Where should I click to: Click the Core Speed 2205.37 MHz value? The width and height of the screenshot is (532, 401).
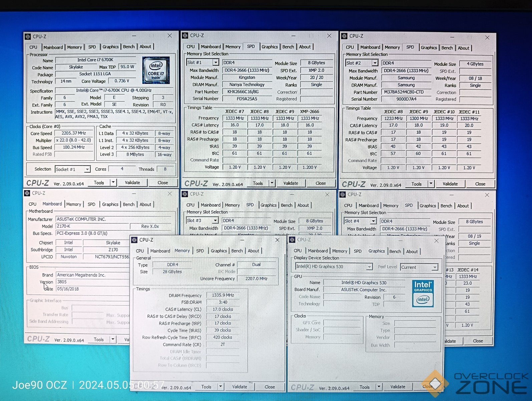[x=74, y=133]
